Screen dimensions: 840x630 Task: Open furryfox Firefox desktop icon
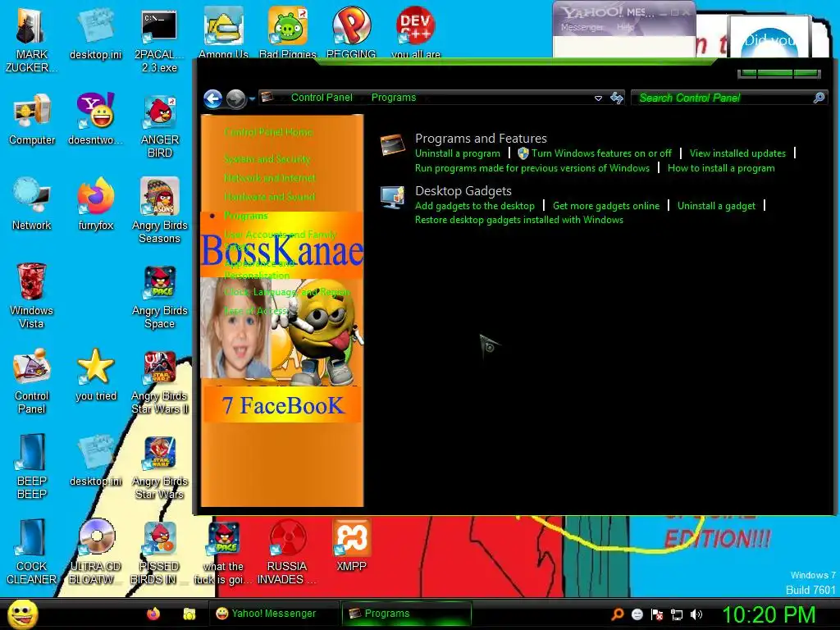(95, 203)
